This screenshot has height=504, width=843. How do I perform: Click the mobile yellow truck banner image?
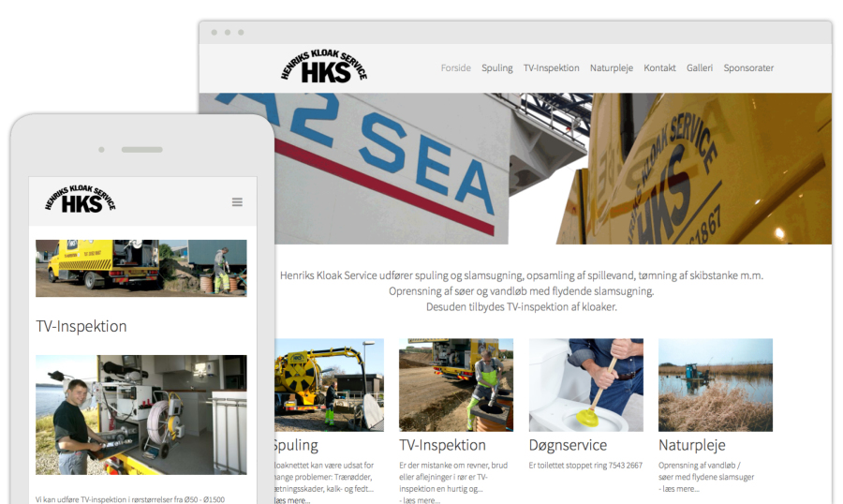(x=141, y=268)
